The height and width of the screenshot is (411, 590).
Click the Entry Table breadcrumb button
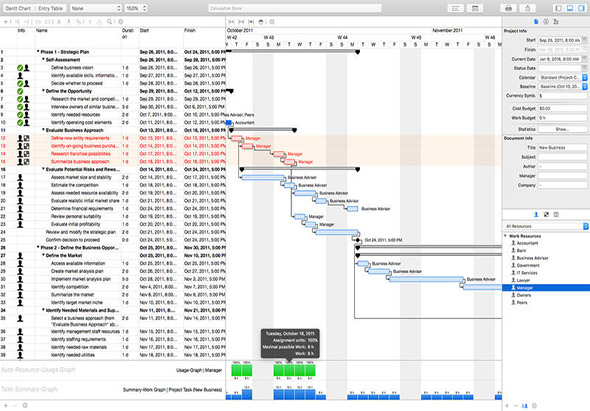[x=50, y=8]
